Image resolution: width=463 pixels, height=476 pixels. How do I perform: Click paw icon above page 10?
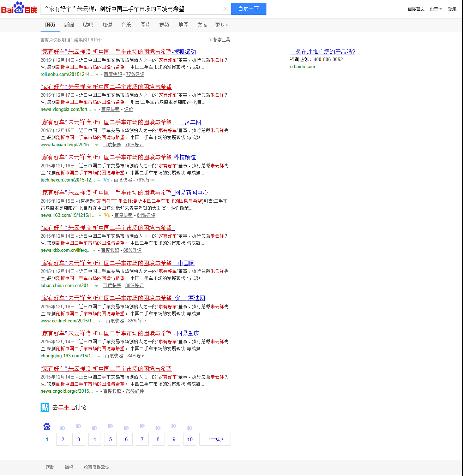[190, 428]
